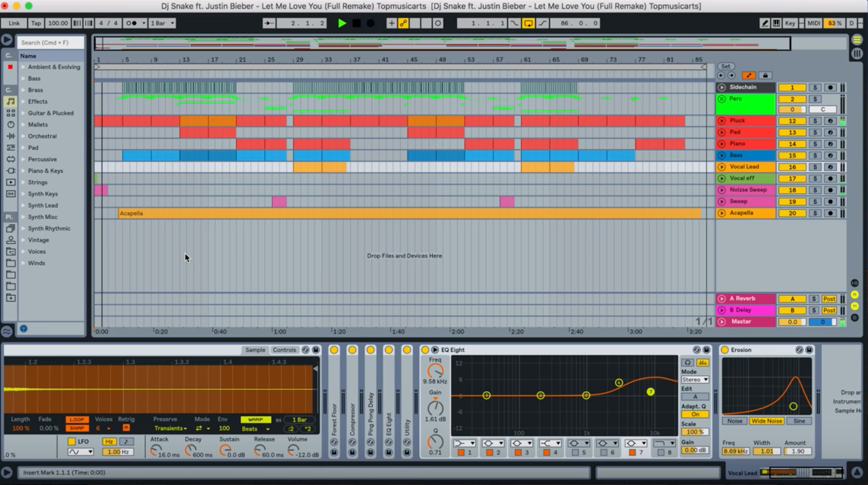Click the Key map mode button
This screenshot has height=485, width=868.
790,23
